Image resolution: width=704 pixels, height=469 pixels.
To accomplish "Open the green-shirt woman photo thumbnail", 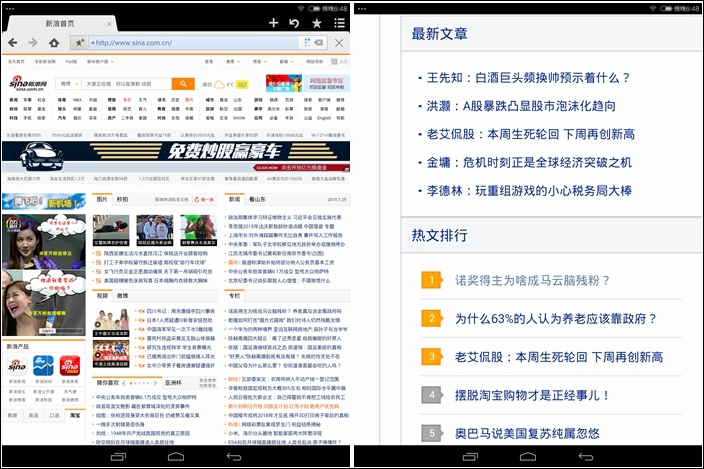I will (x=198, y=230).
